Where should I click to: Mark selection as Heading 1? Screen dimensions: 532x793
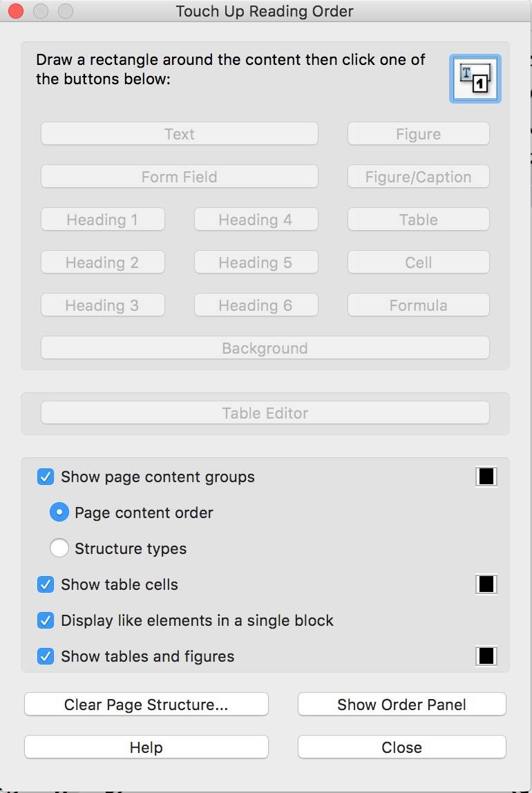coord(102,220)
